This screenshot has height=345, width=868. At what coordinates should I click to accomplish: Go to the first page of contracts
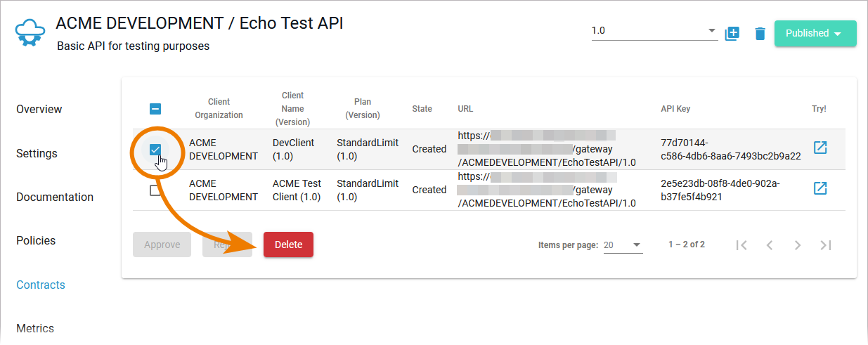pos(741,245)
